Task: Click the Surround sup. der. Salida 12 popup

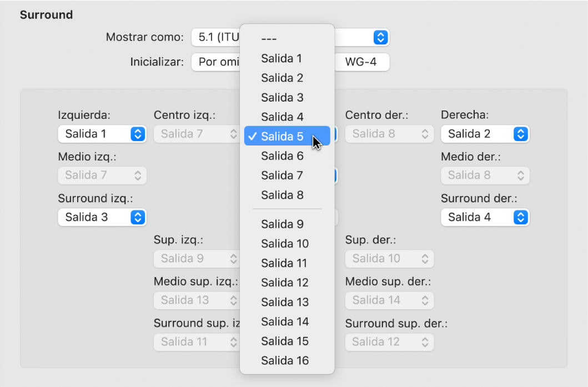Action: [x=389, y=342]
